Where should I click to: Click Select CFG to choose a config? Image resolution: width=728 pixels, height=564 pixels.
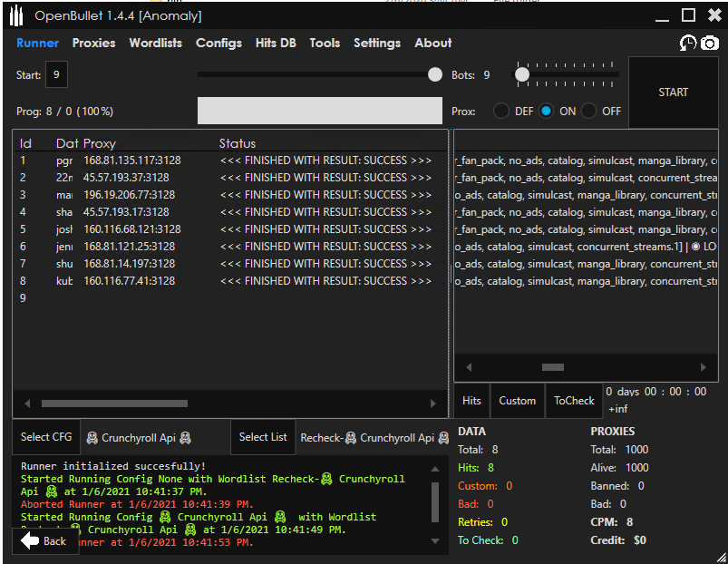45,437
